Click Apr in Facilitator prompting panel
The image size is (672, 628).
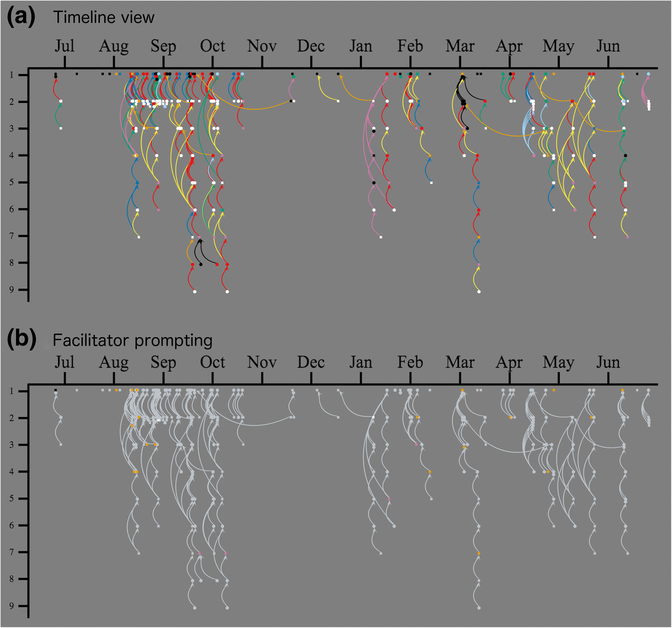[509, 363]
